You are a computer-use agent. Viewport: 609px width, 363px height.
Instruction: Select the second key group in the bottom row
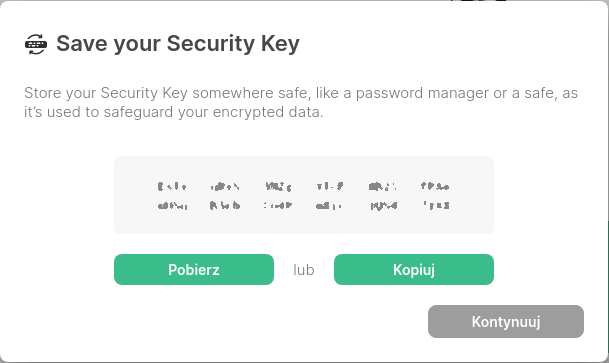pos(225,205)
